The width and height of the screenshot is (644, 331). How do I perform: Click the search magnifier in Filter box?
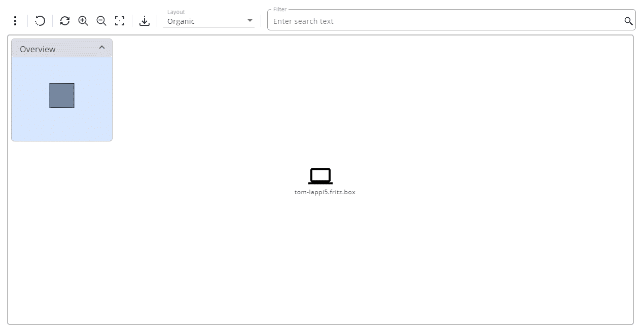pyautogui.click(x=628, y=21)
